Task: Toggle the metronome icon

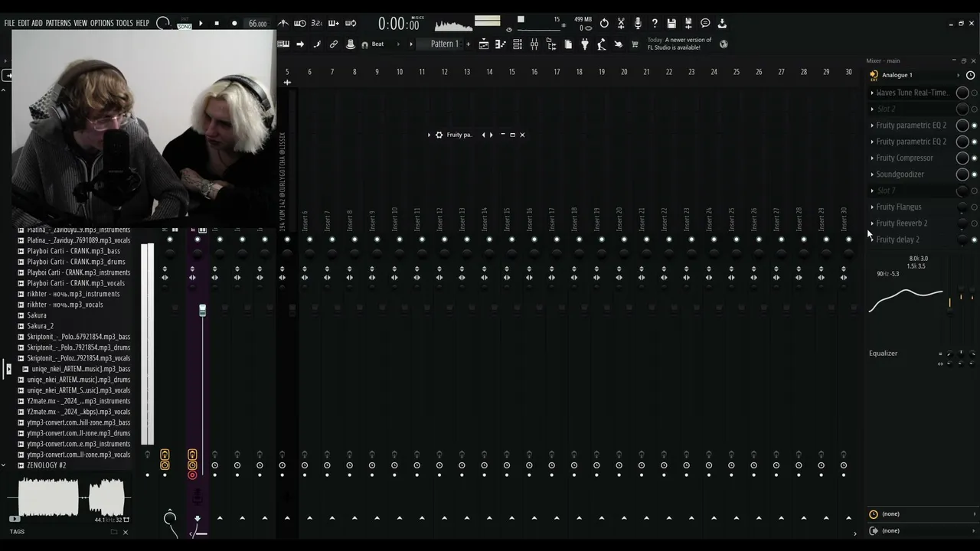Action: point(283,24)
